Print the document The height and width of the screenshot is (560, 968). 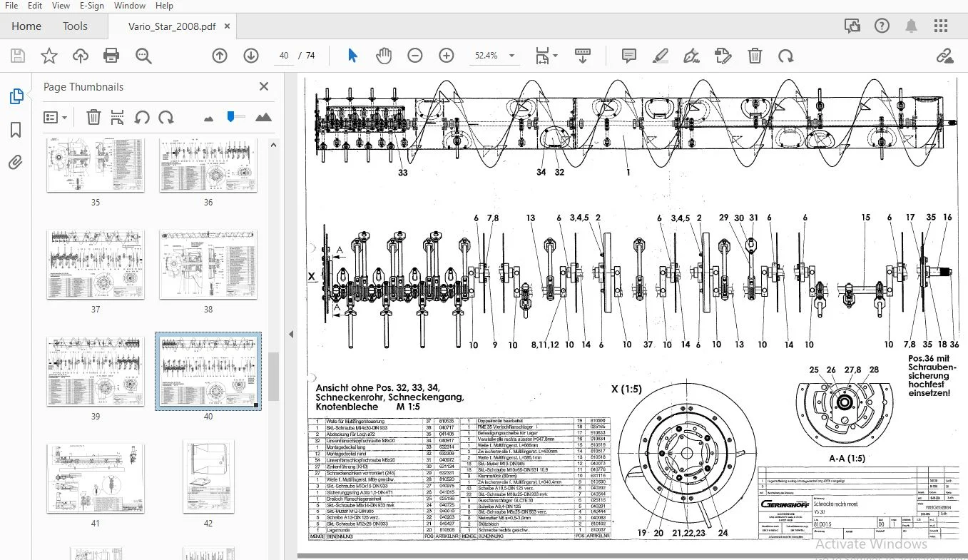coord(111,56)
